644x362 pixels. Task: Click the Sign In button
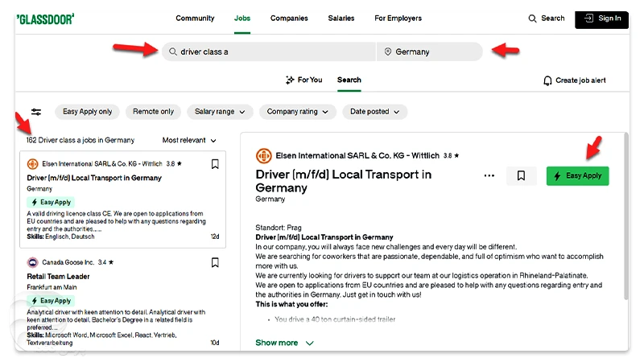(601, 19)
